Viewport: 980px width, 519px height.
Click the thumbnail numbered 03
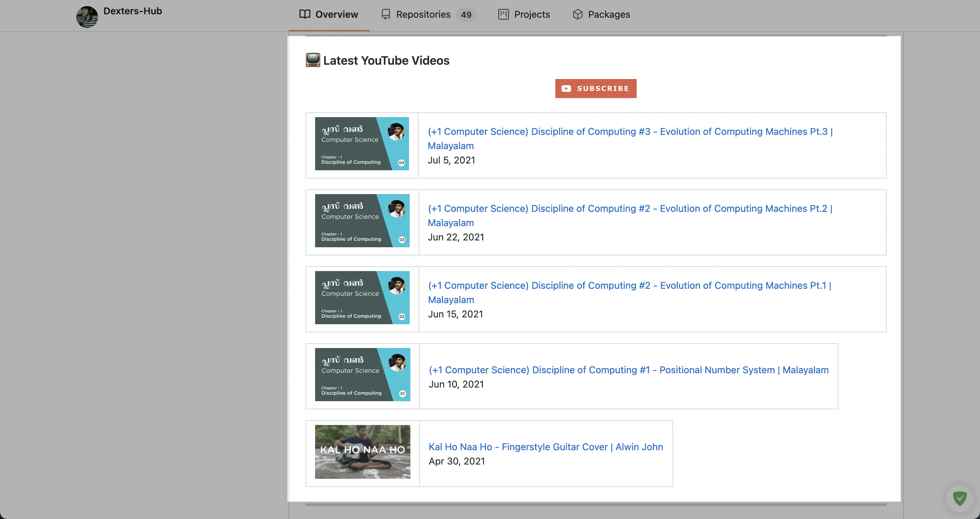point(362,220)
